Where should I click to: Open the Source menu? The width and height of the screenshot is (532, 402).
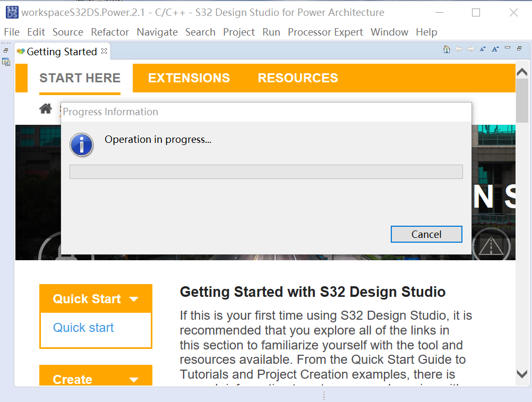pyautogui.click(x=68, y=32)
